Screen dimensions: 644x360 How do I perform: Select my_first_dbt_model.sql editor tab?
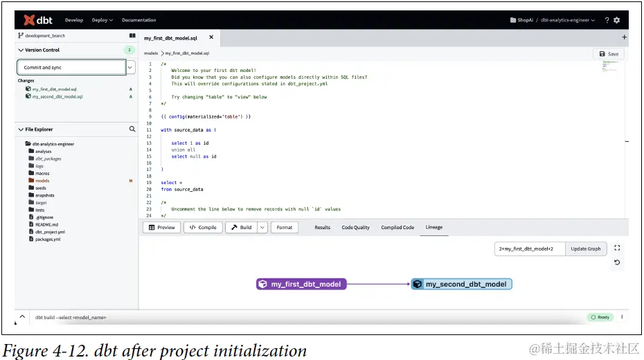point(170,38)
